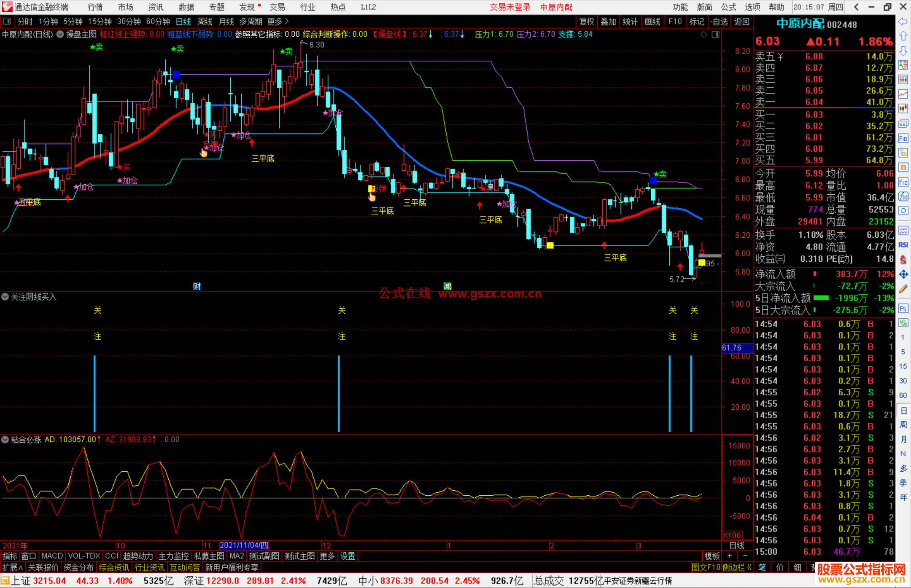The image size is (911, 588).
Task: Toggle the 关注阴线买入 indicator circle button
Action: tap(5, 297)
